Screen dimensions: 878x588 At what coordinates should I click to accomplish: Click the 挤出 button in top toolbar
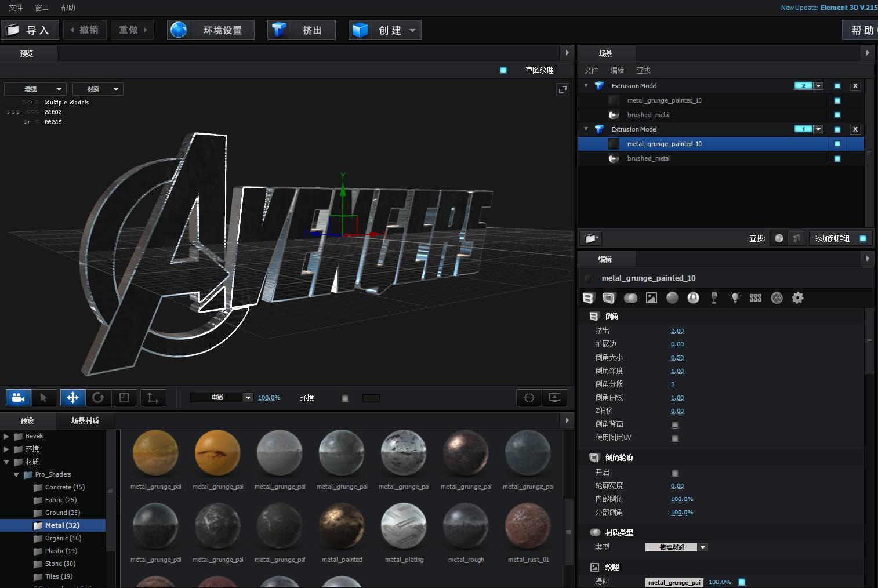[x=302, y=30]
